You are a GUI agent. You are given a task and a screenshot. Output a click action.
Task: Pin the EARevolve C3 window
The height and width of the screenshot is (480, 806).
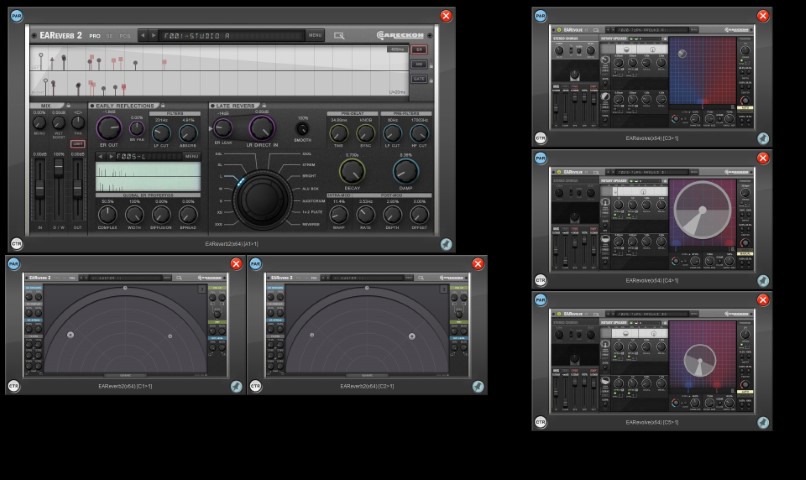point(763,138)
